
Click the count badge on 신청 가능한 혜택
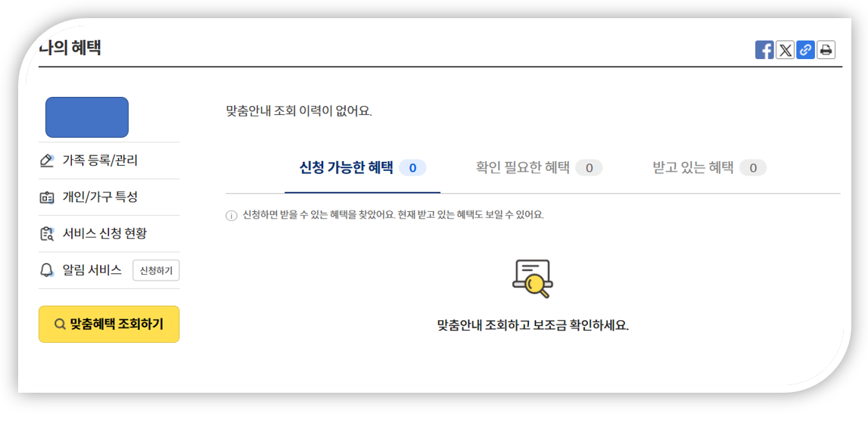tap(412, 168)
